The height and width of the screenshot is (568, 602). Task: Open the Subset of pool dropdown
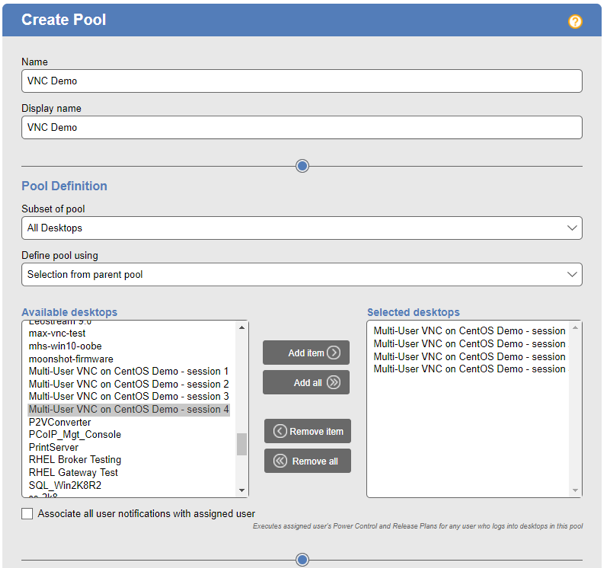301,228
